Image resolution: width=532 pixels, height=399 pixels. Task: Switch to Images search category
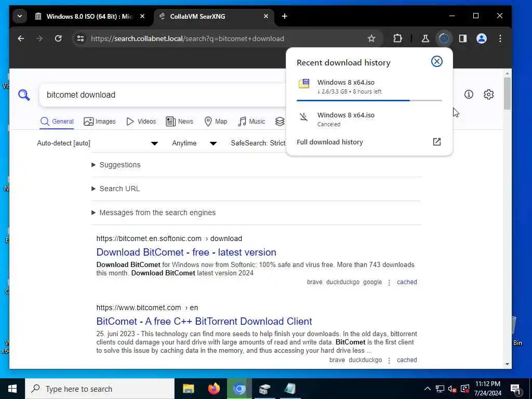pyautogui.click(x=99, y=122)
